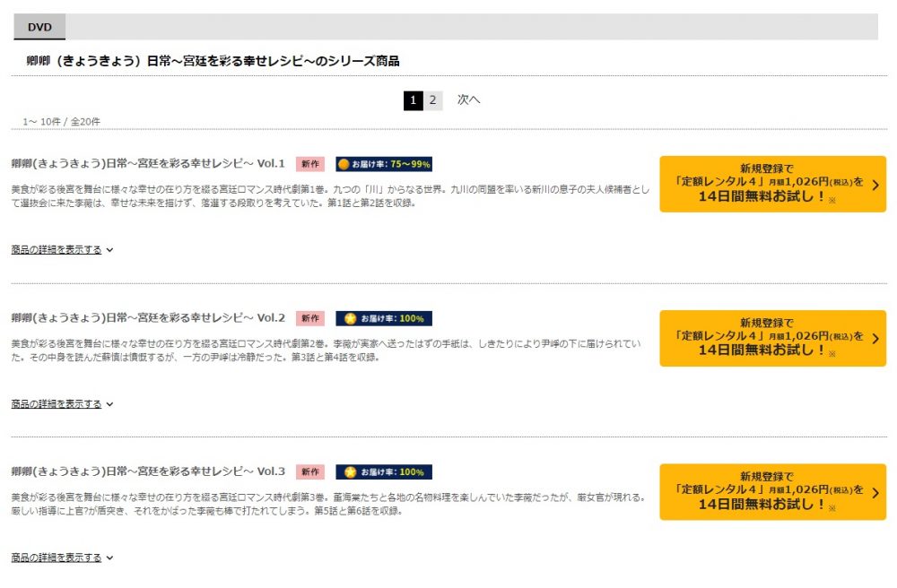Viewport: 897px width, 588px height.
Task: Click the 14-day free trial banner for Vol.2
Action: click(x=773, y=338)
